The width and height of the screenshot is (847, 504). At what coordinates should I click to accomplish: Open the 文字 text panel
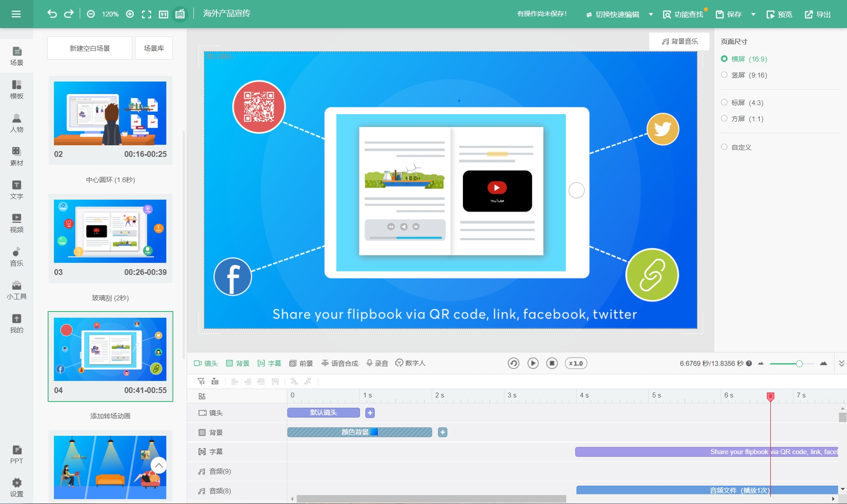[16, 190]
